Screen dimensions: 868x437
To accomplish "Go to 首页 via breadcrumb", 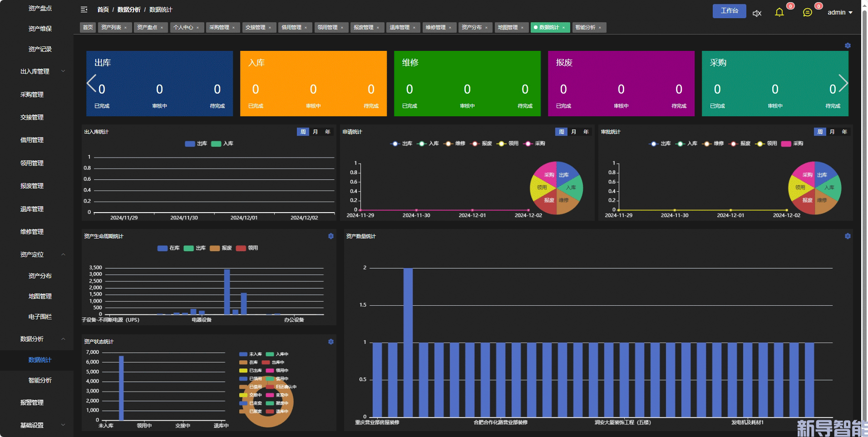I will (103, 10).
